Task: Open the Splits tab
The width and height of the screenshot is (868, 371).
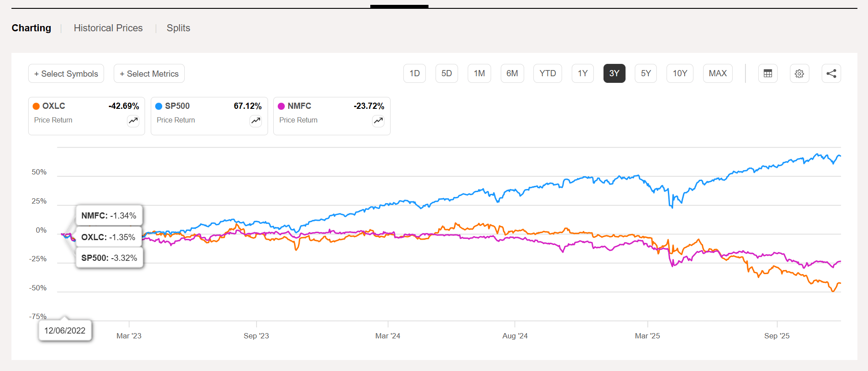Action: (178, 28)
